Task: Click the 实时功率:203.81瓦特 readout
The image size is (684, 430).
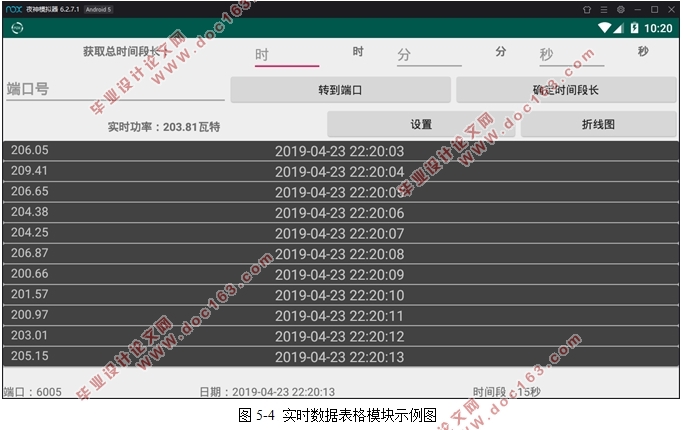Action: (164, 127)
